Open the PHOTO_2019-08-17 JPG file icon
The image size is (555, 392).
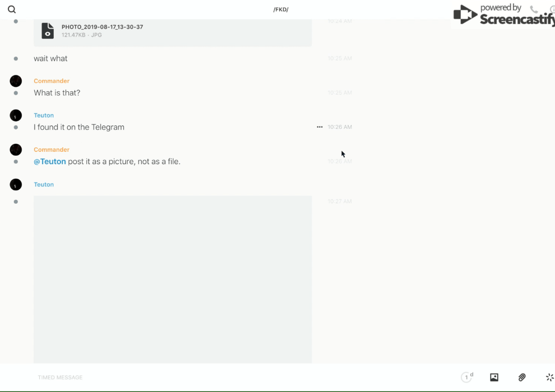pos(48,31)
